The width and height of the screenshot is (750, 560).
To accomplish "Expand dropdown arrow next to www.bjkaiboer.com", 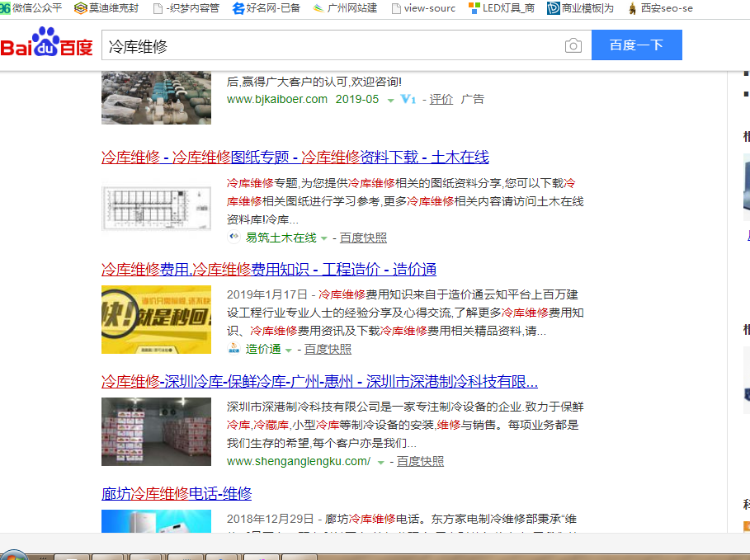I will [390, 100].
